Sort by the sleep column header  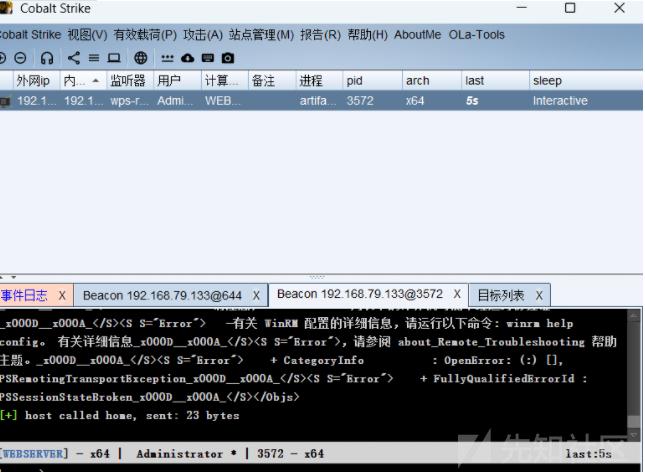tap(586, 81)
